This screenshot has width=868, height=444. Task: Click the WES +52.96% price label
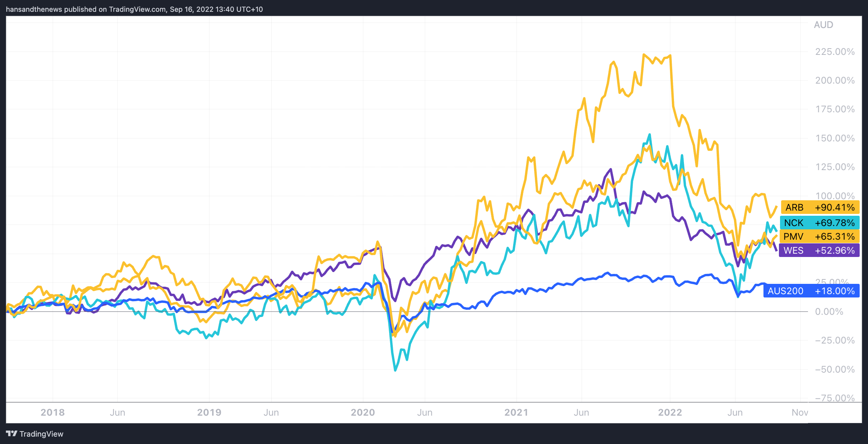pos(819,250)
